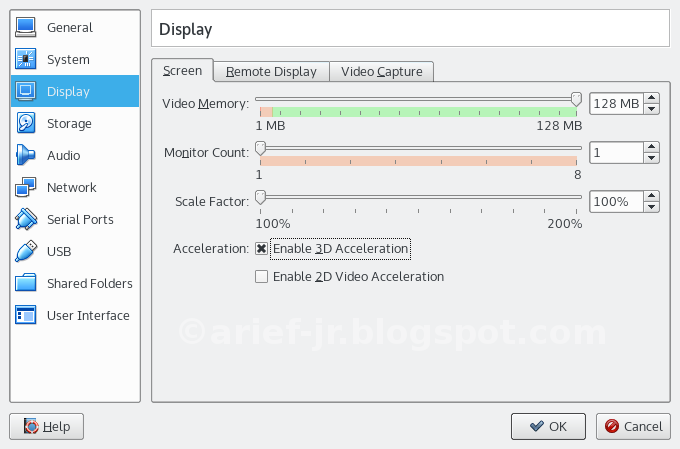
Task: Select the Audio speaker icon
Action: [x=27, y=155]
